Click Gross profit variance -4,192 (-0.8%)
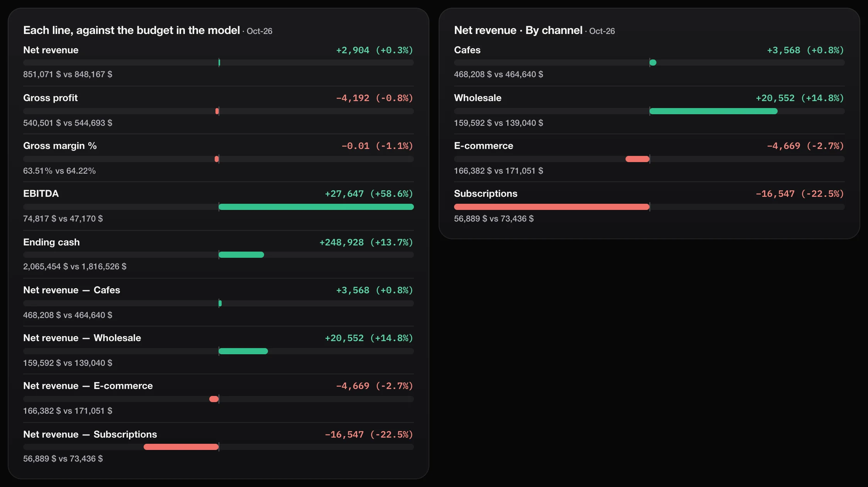The width and height of the screenshot is (868, 487). point(374,98)
